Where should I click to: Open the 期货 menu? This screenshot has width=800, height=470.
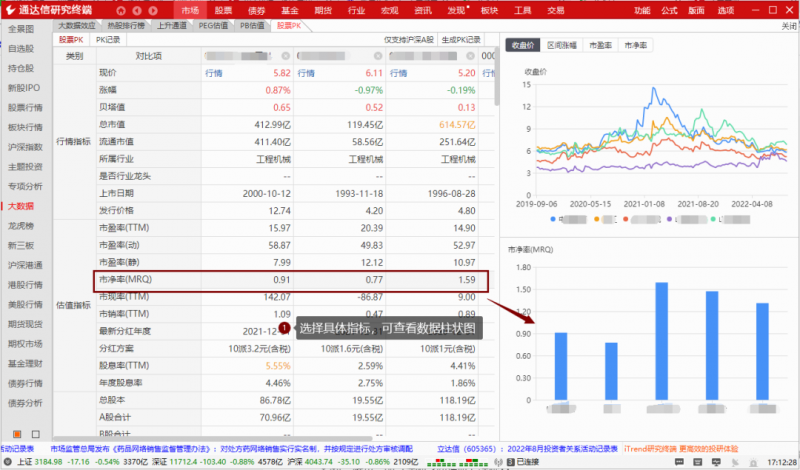tap(323, 10)
